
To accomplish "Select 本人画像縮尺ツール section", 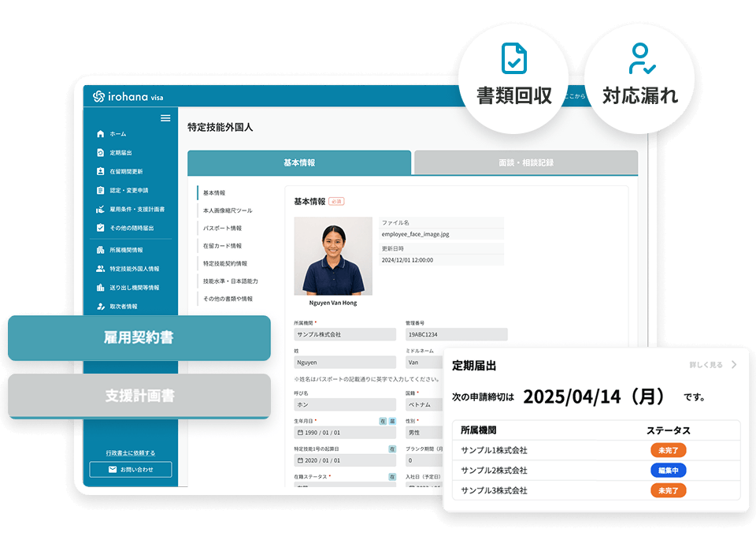I will (228, 210).
